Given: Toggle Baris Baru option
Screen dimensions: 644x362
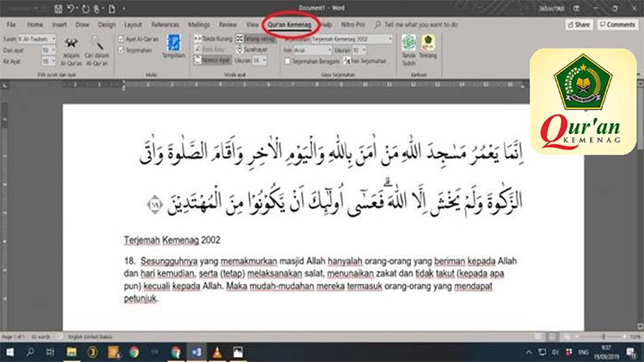Looking at the screenshot, I should [x=210, y=49].
